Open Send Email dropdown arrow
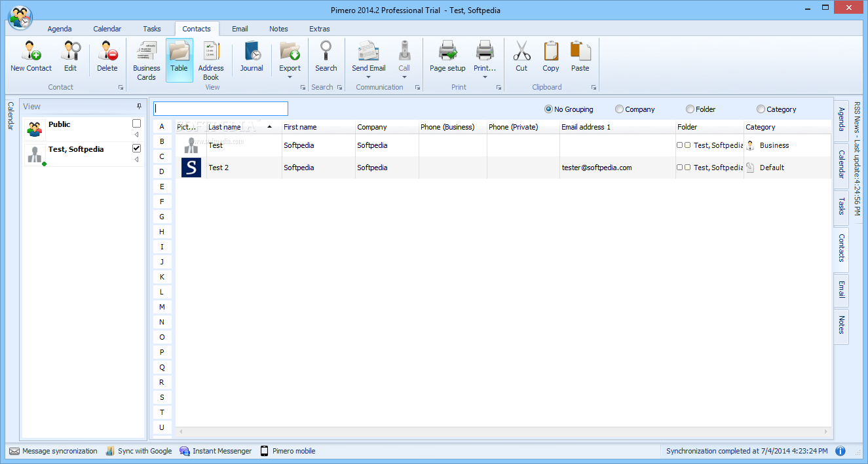Viewport: 868px width, 464px height. [368, 77]
